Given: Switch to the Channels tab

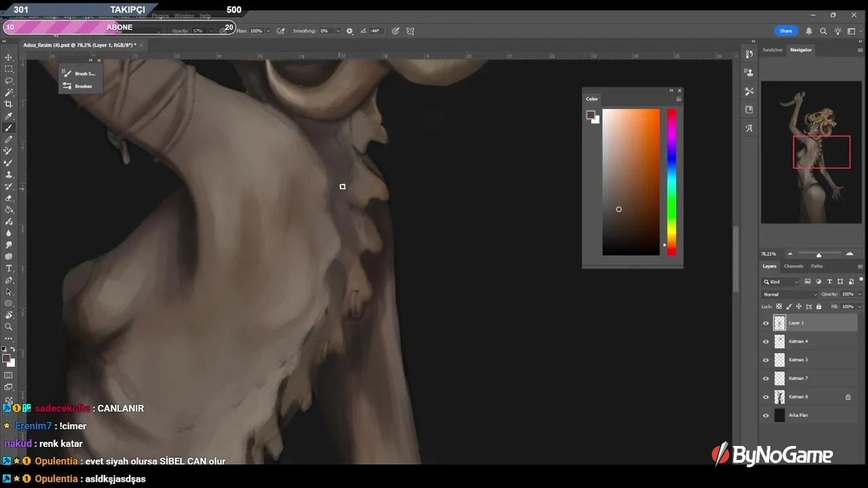Looking at the screenshot, I should tap(793, 266).
